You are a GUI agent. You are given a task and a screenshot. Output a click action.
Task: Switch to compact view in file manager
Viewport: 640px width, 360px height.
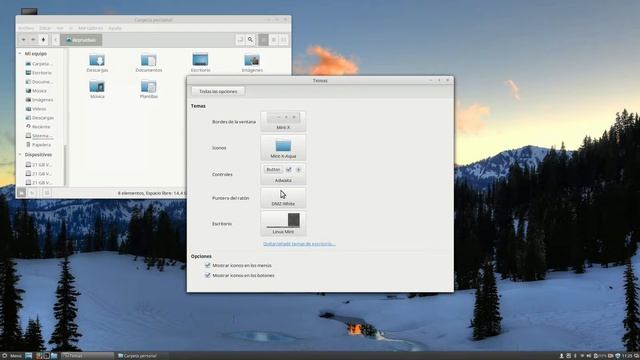click(x=284, y=40)
